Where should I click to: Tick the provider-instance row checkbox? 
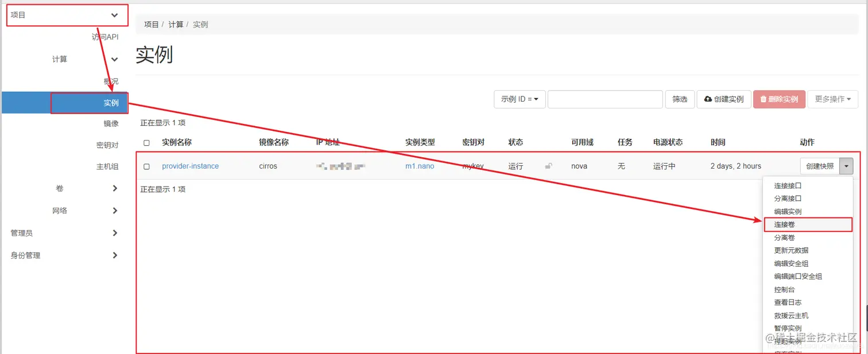146,166
